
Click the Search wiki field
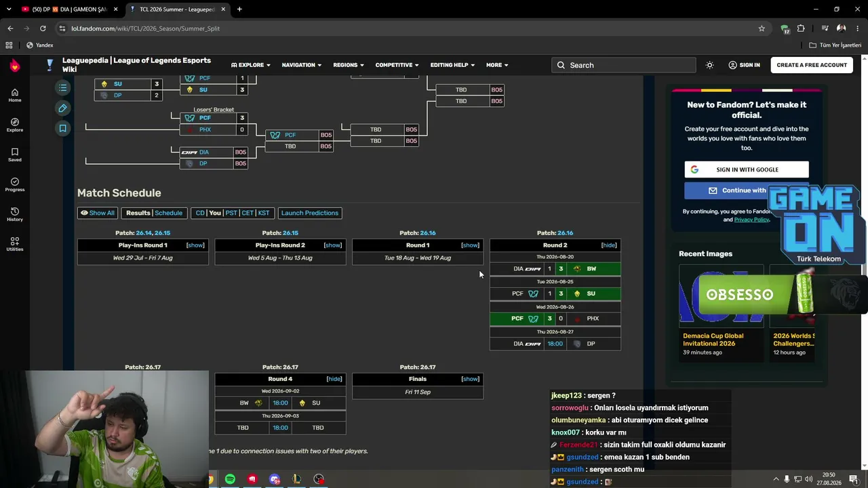(623, 65)
